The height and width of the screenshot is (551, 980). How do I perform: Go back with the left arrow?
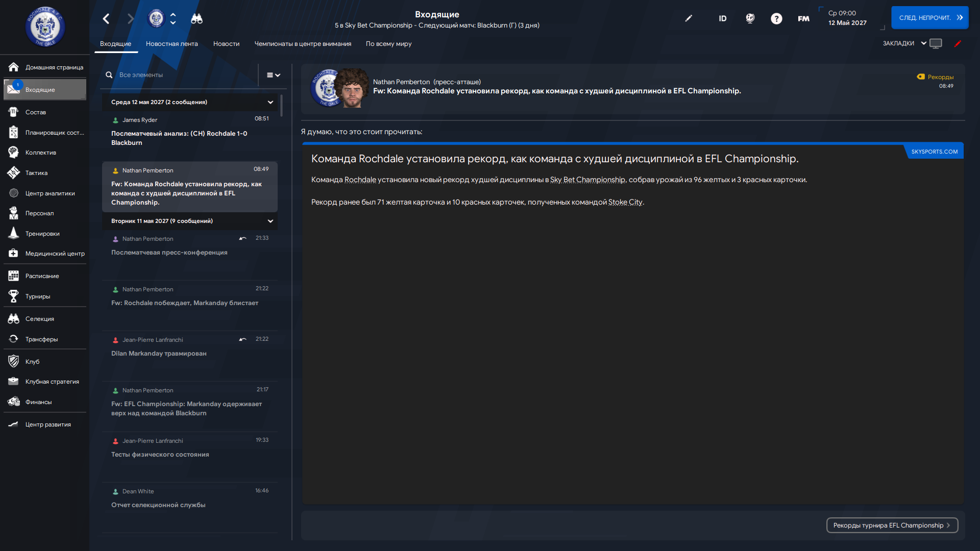[106, 19]
